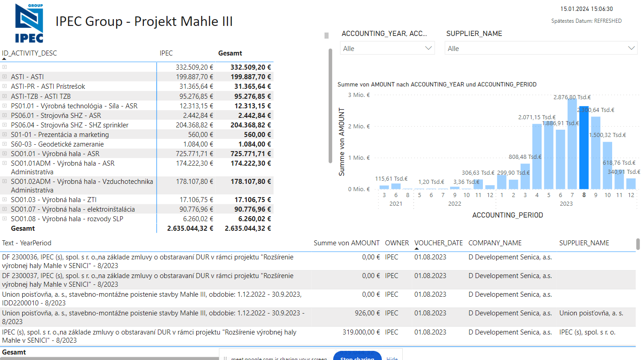Viewport: 644px width, 360px height.
Task: Click the horizontal scrollbar at table bottom
Action: [109, 359]
